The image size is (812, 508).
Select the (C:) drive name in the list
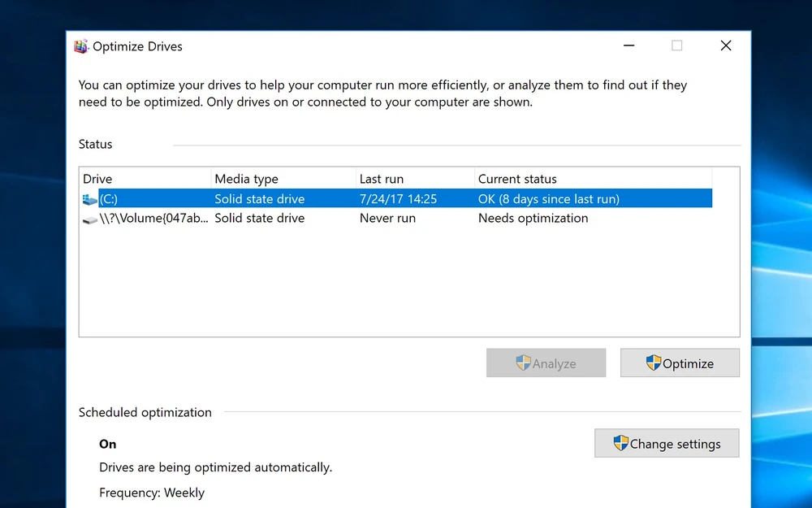(110, 199)
